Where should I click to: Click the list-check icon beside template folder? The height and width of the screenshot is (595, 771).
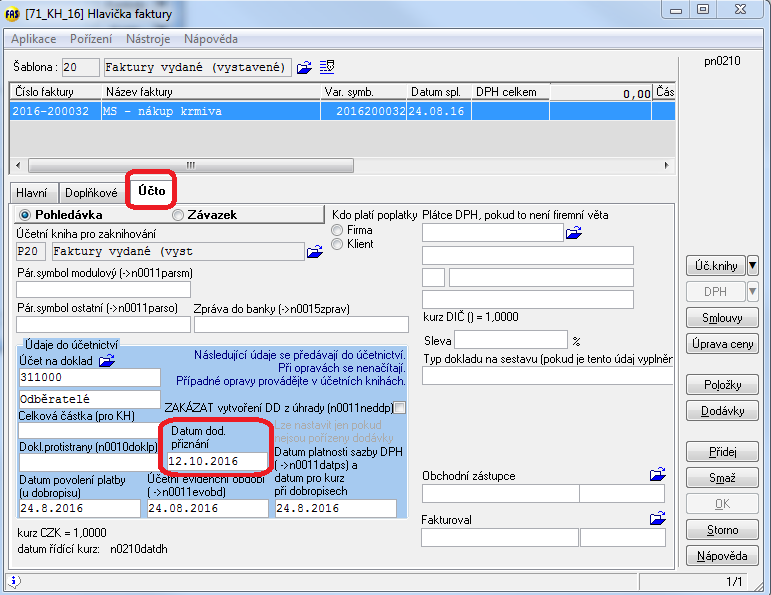click(327, 66)
